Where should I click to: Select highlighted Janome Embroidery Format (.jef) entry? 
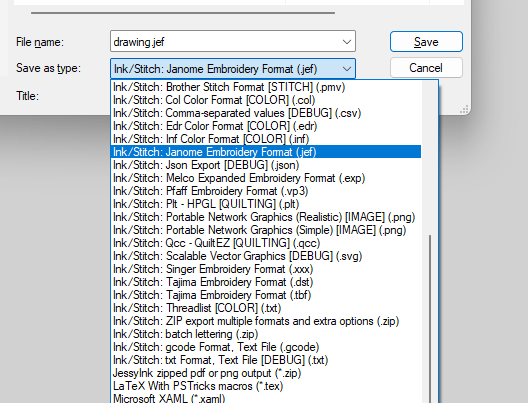(266, 152)
